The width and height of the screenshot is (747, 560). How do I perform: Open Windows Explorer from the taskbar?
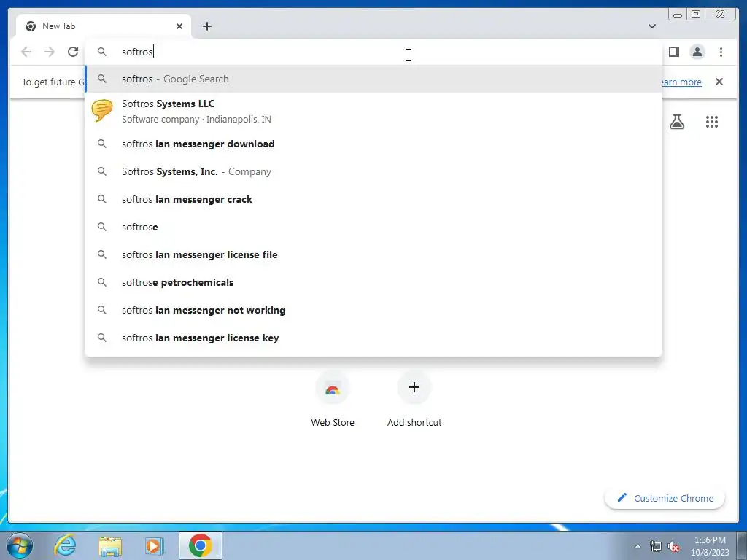(110, 545)
